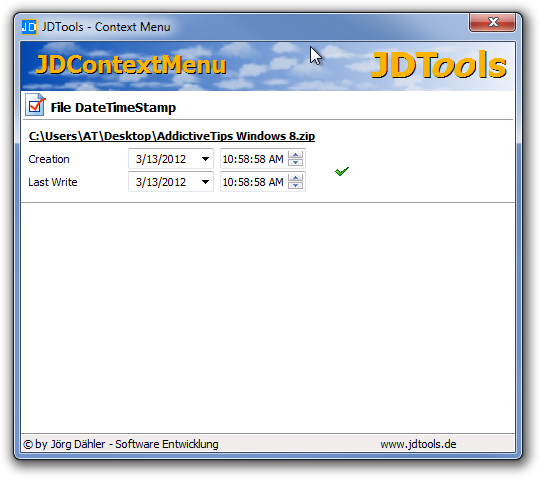Open the AddictiveTips Windows 8.zip file path link
Viewport: 541px width, 479px height.
[x=172, y=136]
